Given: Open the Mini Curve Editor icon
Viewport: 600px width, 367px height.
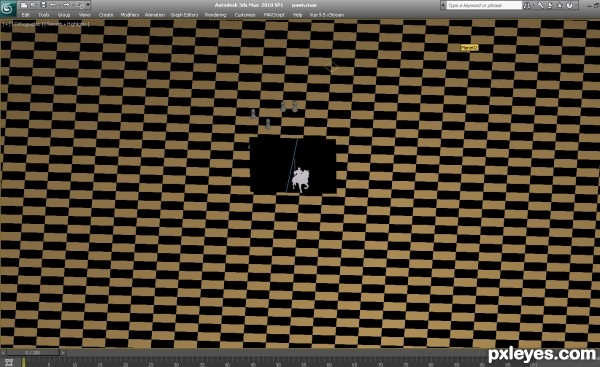Looking at the screenshot, I should [x=9, y=362].
